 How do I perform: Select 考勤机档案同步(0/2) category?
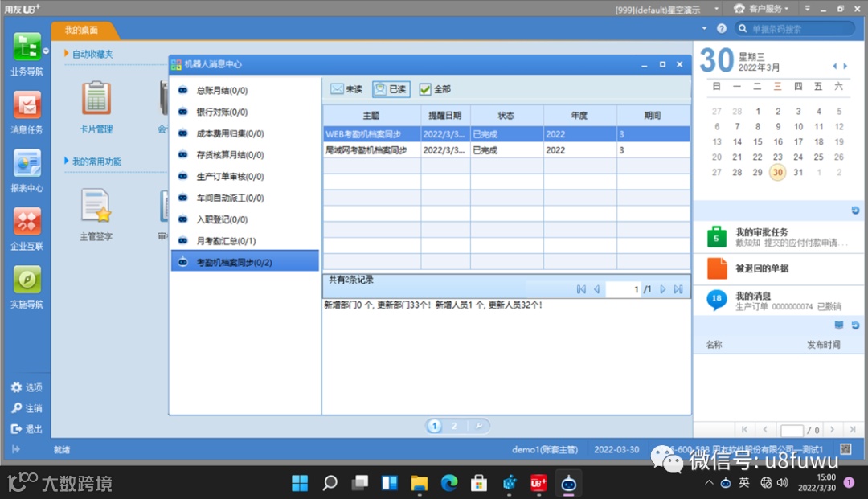click(244, 262)
